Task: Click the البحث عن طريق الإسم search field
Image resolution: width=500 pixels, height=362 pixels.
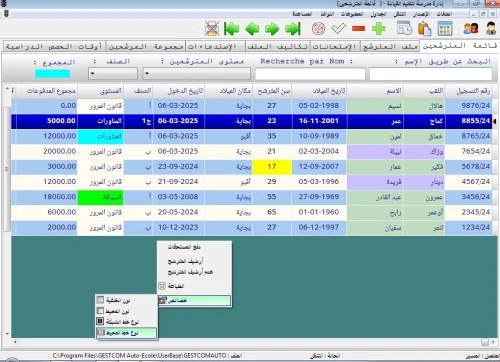Action: [431, 74]
